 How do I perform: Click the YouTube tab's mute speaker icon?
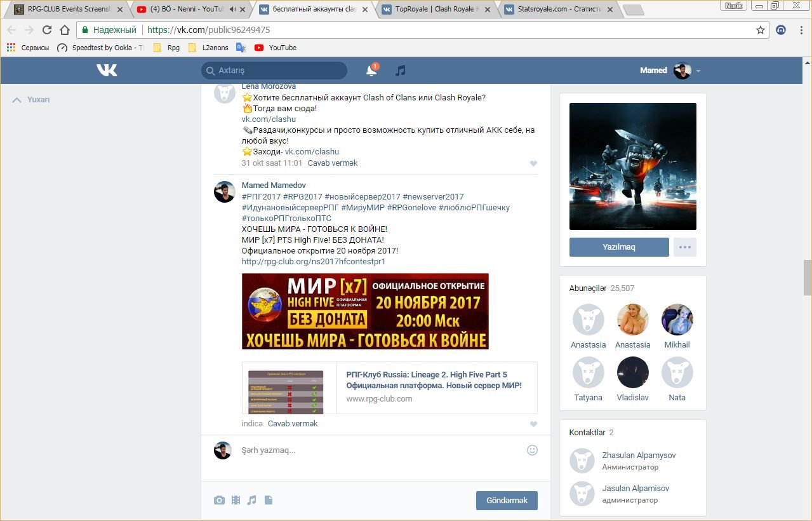pyautogui.click(x=232, y=10)
